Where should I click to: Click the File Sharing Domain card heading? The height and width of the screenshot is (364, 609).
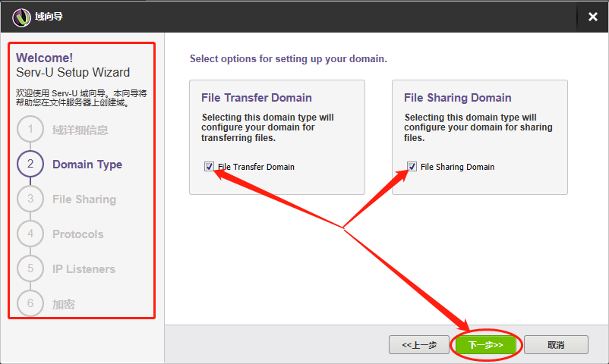(458, 98)
